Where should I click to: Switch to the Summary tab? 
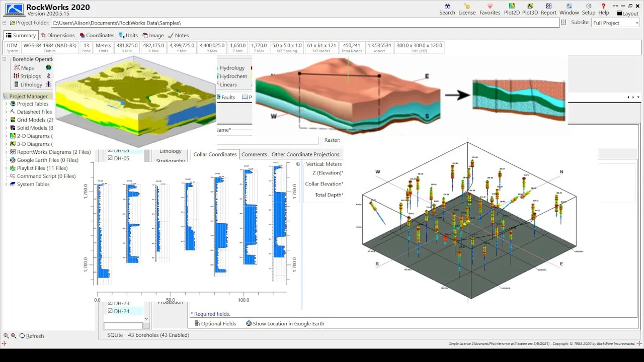click(x=21, y=35)
